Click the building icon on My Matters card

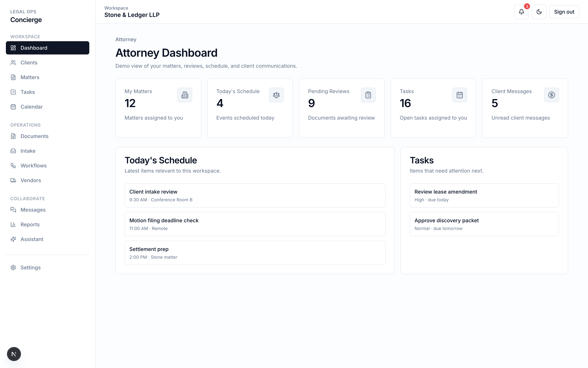point(185,95)
